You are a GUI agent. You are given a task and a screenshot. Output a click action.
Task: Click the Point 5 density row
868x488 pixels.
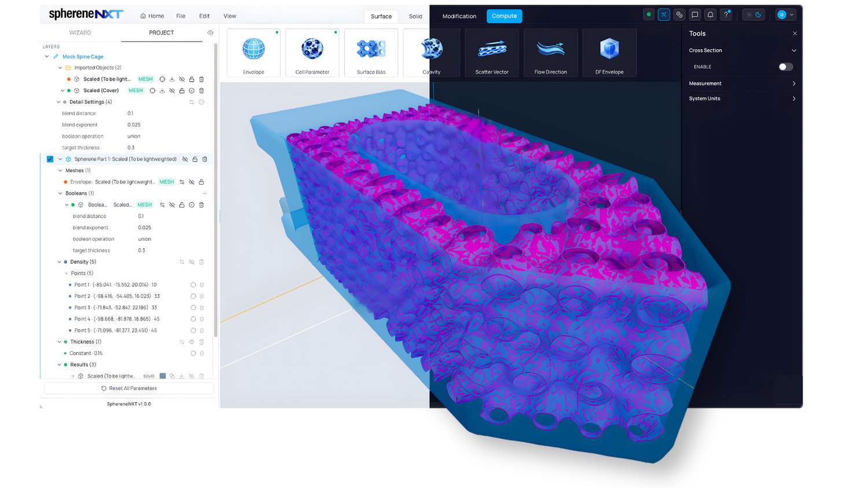point(116,331)
